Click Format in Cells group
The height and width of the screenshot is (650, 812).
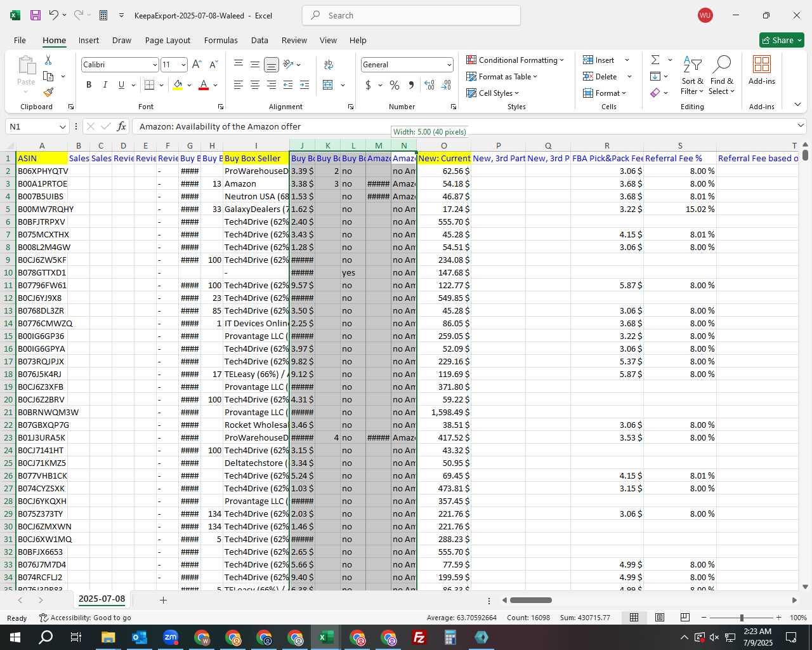pos(604,93)
